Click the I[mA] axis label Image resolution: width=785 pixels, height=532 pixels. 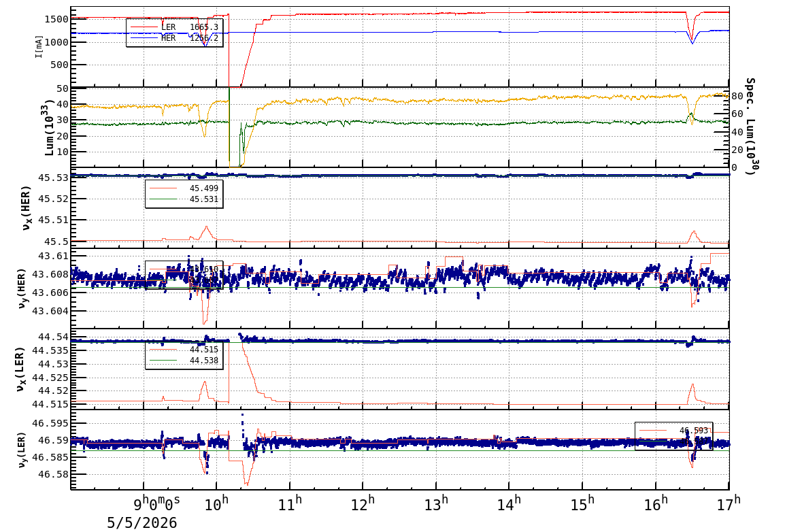pyautogui.click(x=39, y=46)
